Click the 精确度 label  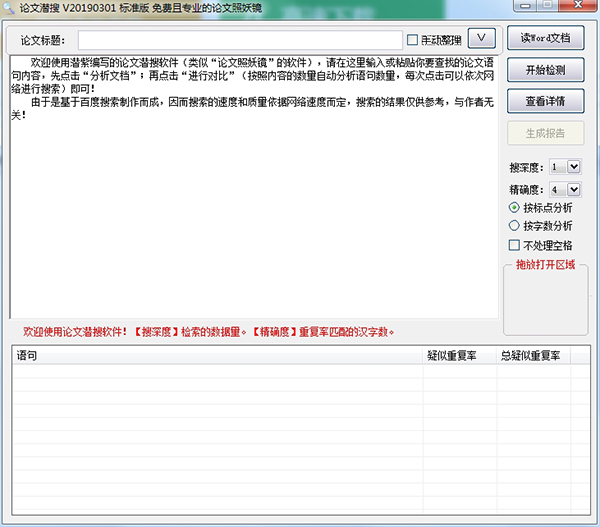[x=526, y=190]
